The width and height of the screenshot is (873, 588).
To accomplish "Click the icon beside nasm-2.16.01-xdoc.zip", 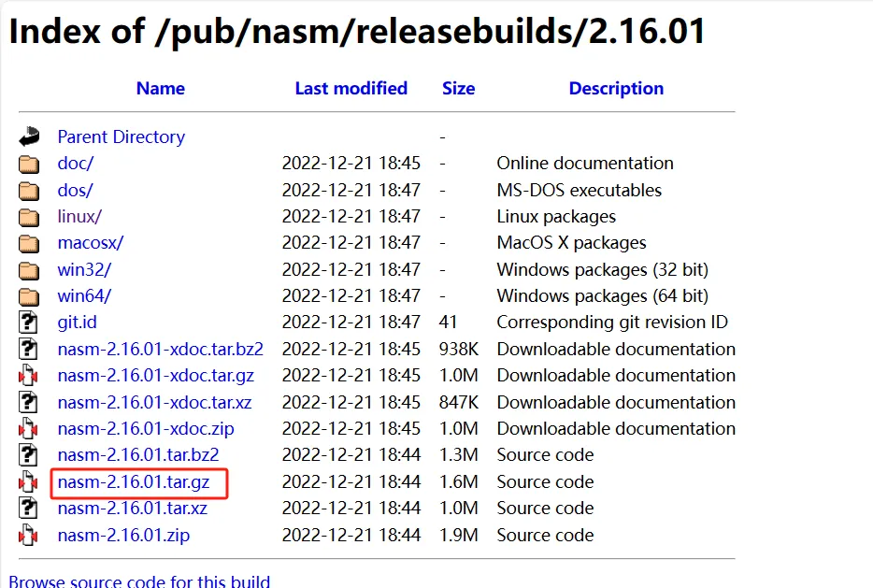I will click(29, 429).
